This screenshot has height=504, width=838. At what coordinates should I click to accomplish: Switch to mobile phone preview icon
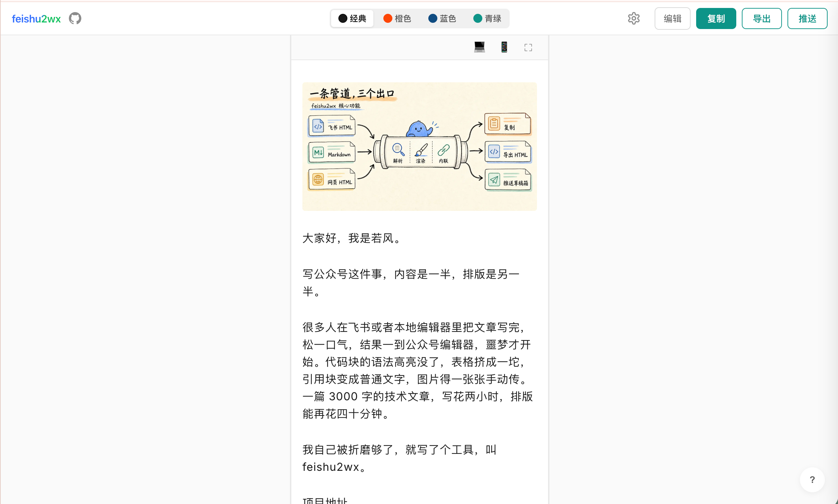pos(504,47)
